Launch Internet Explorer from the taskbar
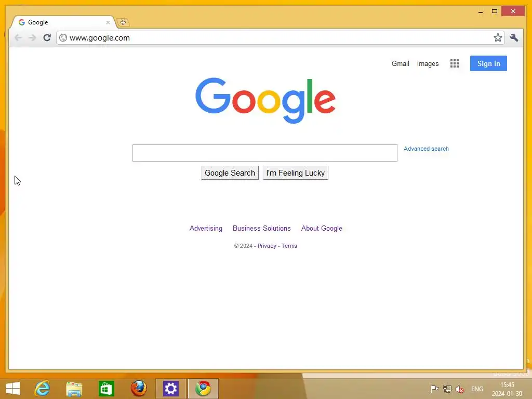532x399 pixels. pos(42,389)
